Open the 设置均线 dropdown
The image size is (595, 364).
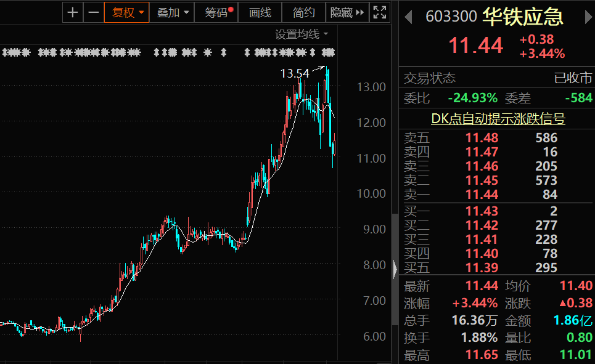[x=302, y=34]
